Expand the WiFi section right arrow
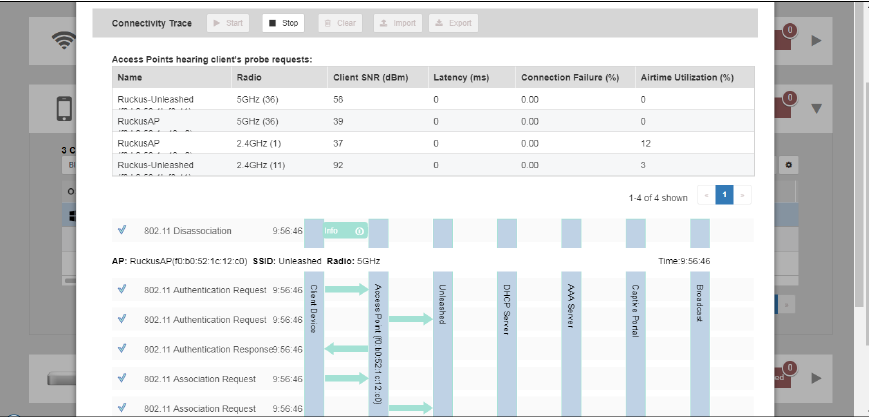Image resolution: width=869 pixels, height=417 pixels. [816, 41]
